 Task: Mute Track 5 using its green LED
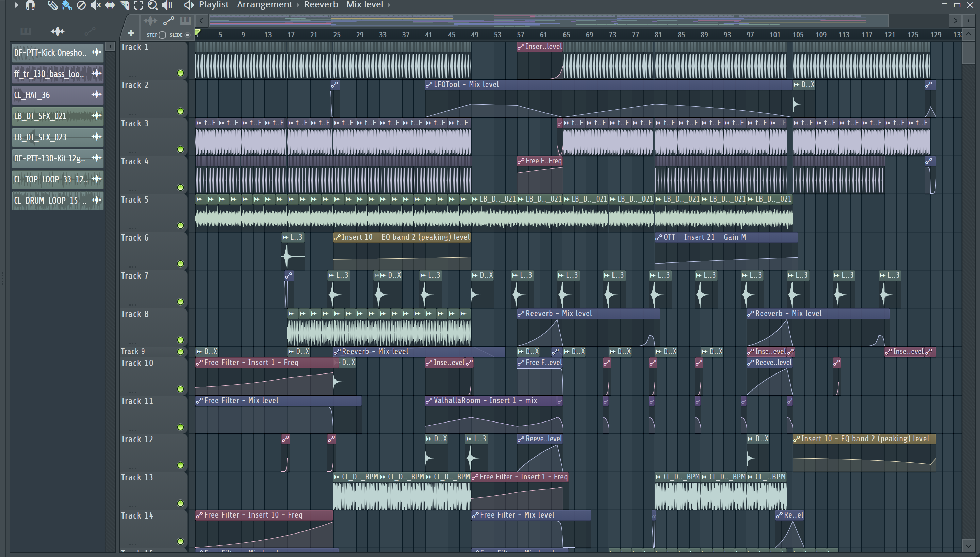coord(180,226)
